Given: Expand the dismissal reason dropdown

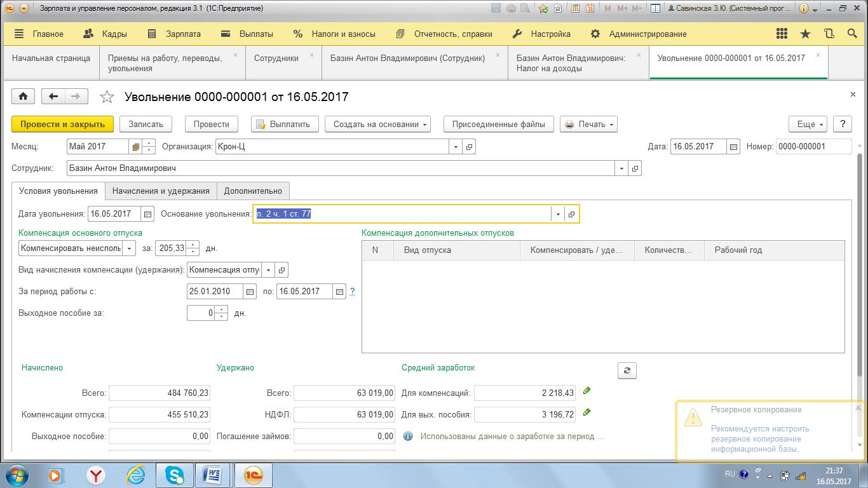Looking at the screenshot, I should [558, 214].
